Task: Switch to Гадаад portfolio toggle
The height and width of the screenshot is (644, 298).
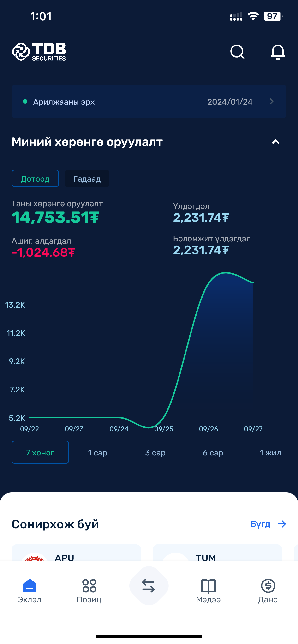Action: click(87, 178)
